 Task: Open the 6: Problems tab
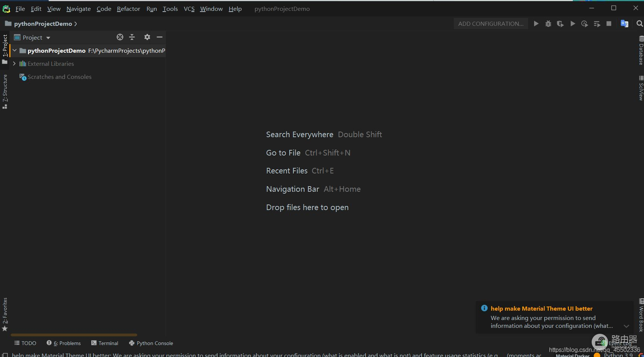(x=64, y=343)
